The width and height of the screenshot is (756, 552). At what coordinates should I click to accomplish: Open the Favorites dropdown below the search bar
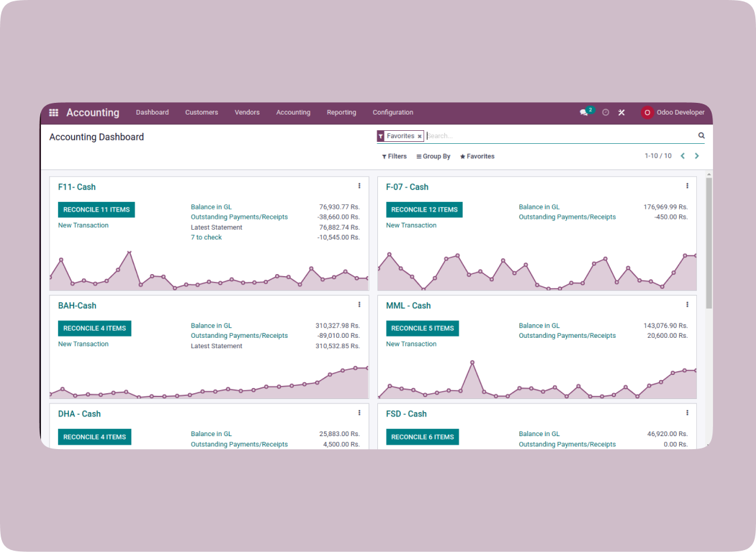[x=477, y=156]
